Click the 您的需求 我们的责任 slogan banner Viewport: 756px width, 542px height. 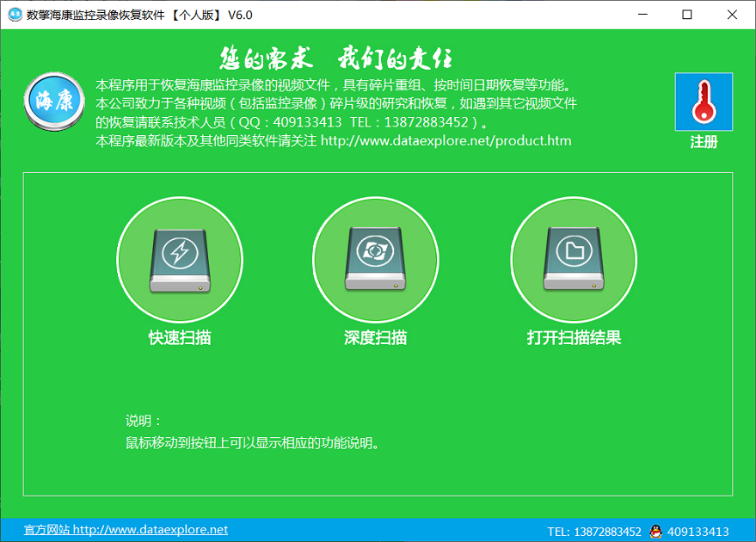point(336,59)
